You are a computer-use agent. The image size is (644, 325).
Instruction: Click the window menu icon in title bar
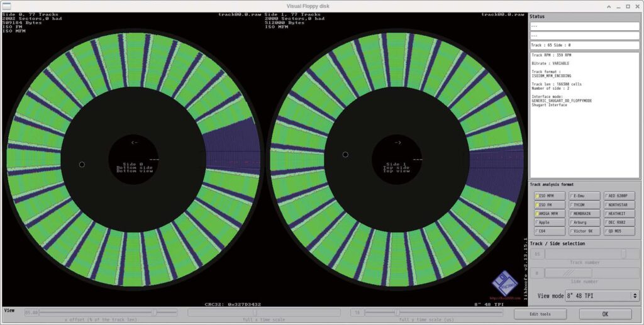pos(6,6)
